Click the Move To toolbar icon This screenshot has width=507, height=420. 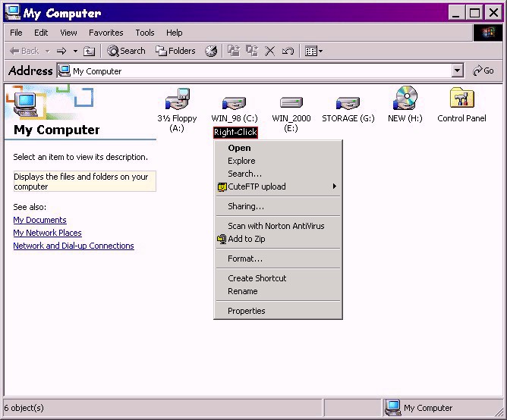pos(234,51)
